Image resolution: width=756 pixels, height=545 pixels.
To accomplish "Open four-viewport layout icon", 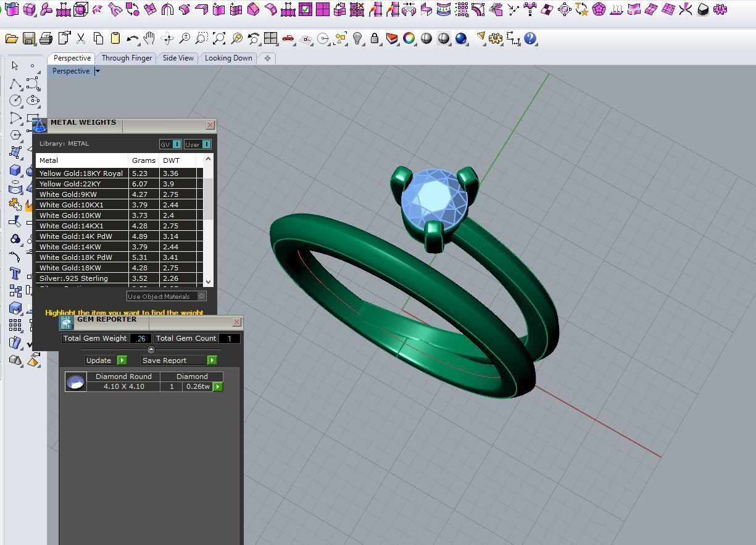I will (270, 39).
